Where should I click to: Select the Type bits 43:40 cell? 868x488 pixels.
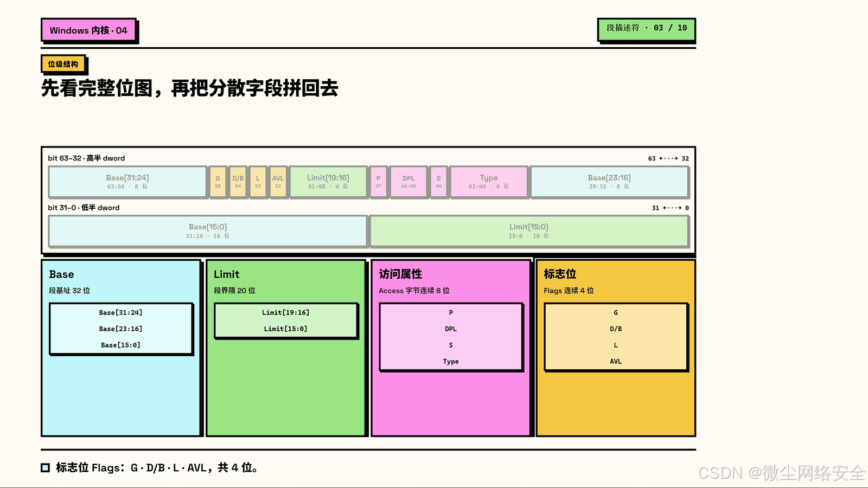489,182
